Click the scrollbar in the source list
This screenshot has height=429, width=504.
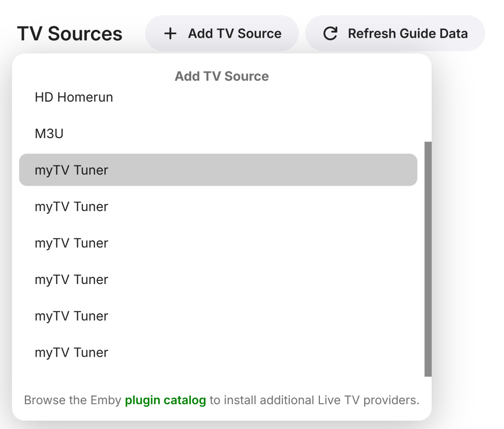(428, 258)
